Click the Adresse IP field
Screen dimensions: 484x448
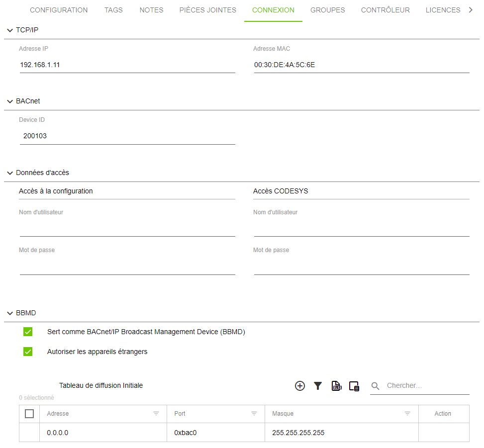(x=127, y=65)
